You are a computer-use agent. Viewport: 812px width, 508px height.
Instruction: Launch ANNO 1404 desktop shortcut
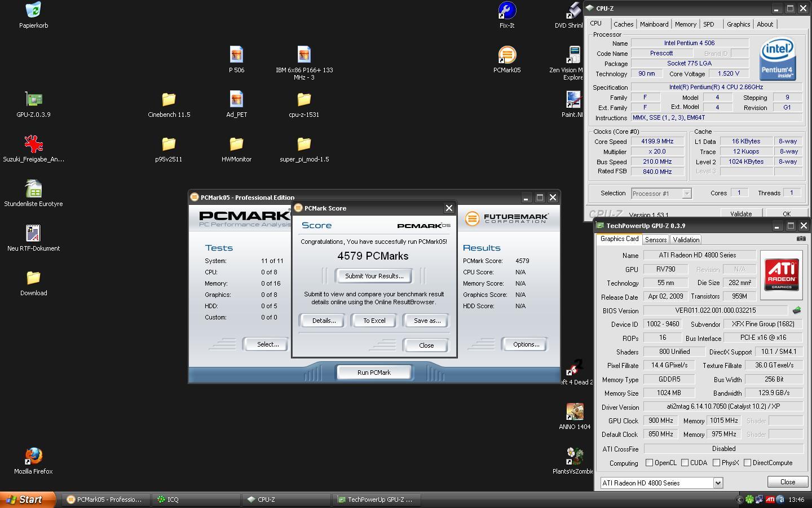click(575, 416)
